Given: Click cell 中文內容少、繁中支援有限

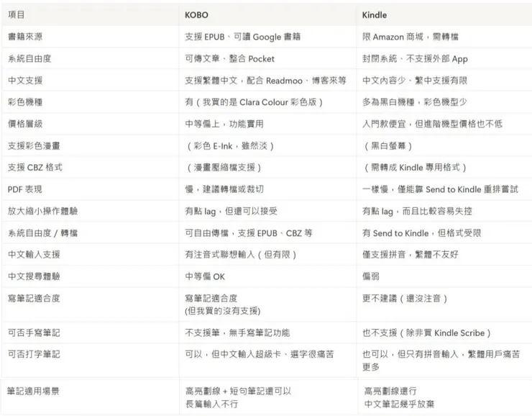Looking at the screenshot, I should [x=415, y=81].
